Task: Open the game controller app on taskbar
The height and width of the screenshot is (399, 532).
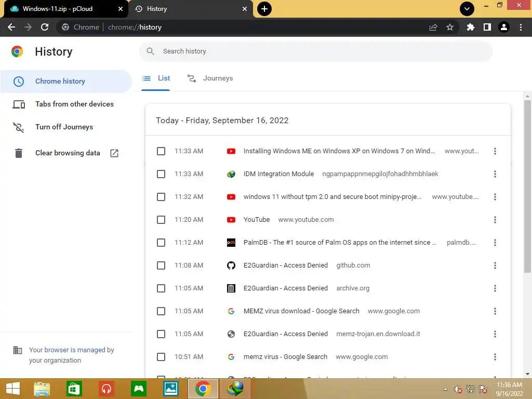Action: 139,389
